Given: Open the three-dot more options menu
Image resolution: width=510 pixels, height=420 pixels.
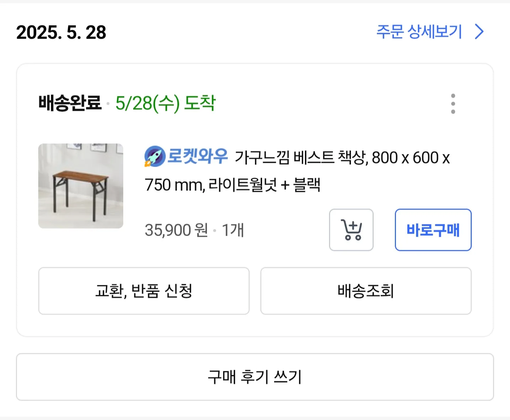Looking at the screenshot, I should (x=453, y=104).
